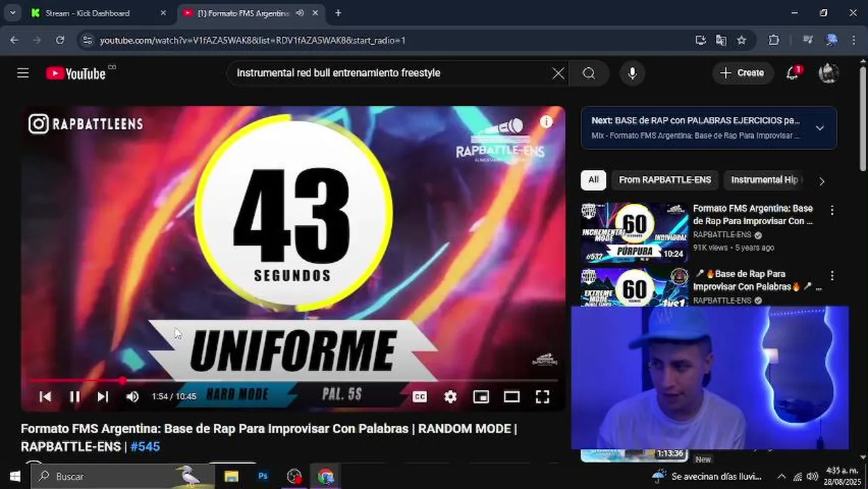Show the video info card icon

546,122
